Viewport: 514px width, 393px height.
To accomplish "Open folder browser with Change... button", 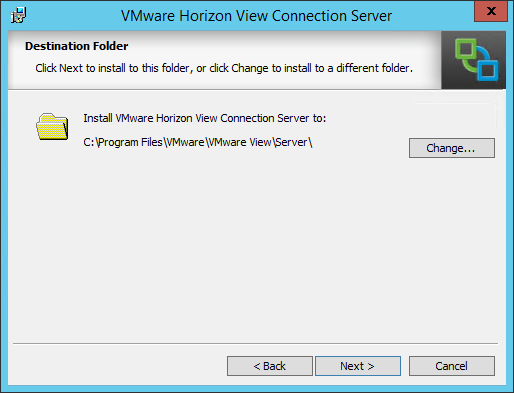I will [452, 148].
